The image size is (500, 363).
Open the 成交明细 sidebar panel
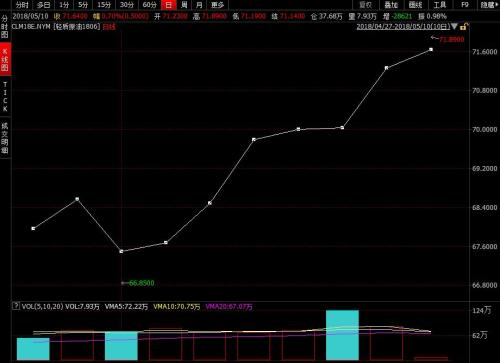5,138
